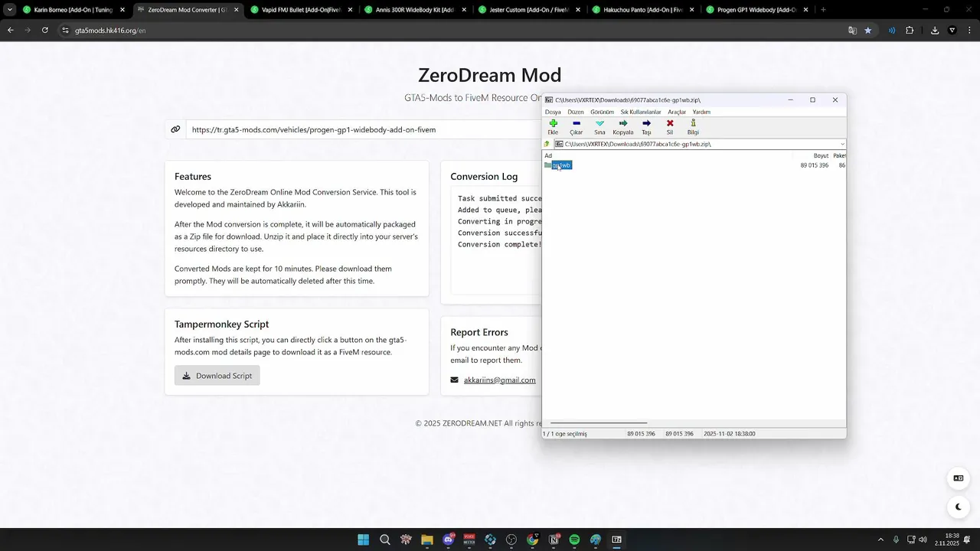This screenshot has height=551, width=980.
Task: Click the browser address bar URL
Action: tap(110, 31)
